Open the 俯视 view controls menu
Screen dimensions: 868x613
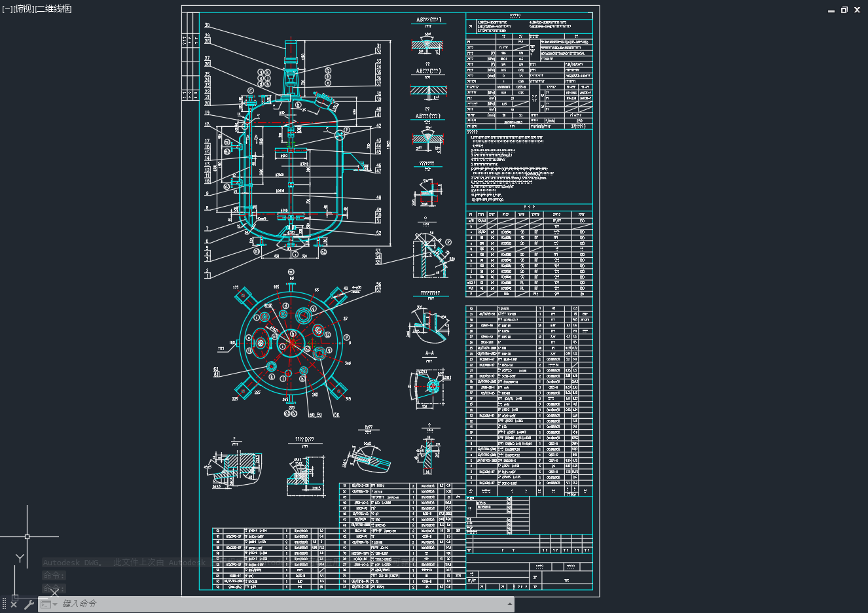pyautogui.click(x=23, y=9)
